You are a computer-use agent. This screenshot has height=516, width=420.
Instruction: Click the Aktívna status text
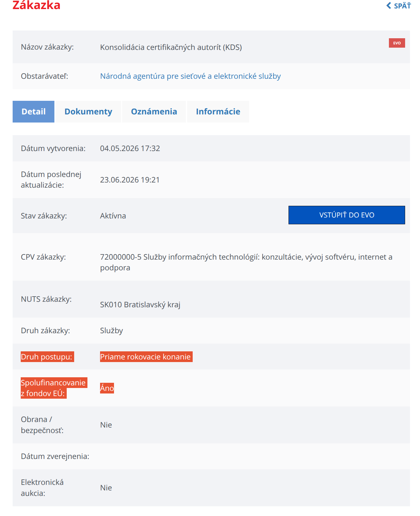113,216
